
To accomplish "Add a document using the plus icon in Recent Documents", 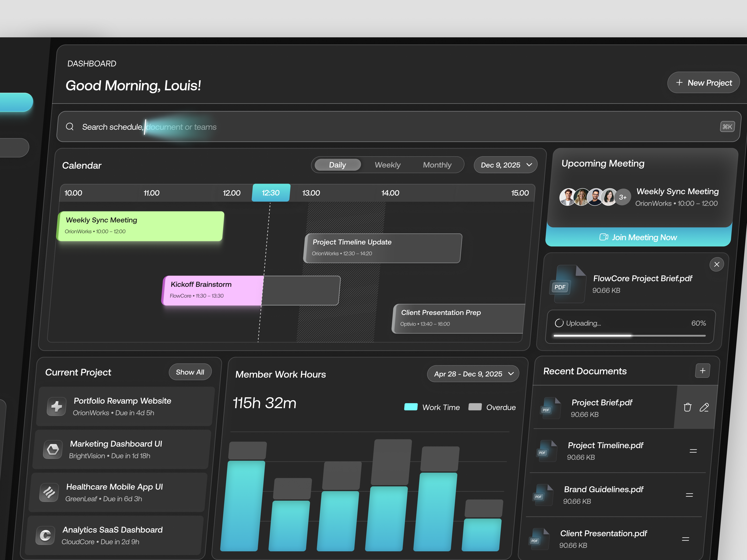I will pyautogui.click(x=702, y=371).
